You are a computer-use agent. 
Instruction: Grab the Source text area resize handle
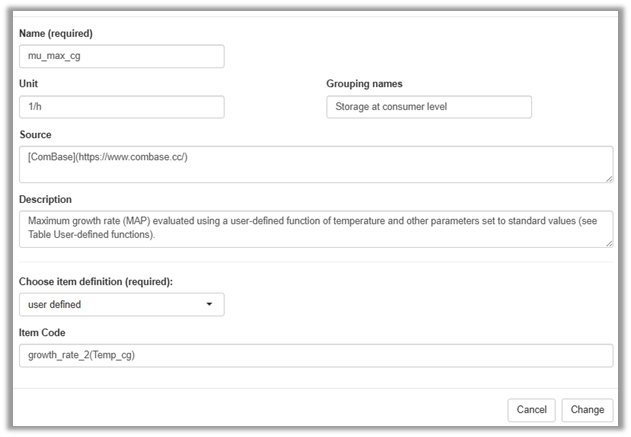608,178
